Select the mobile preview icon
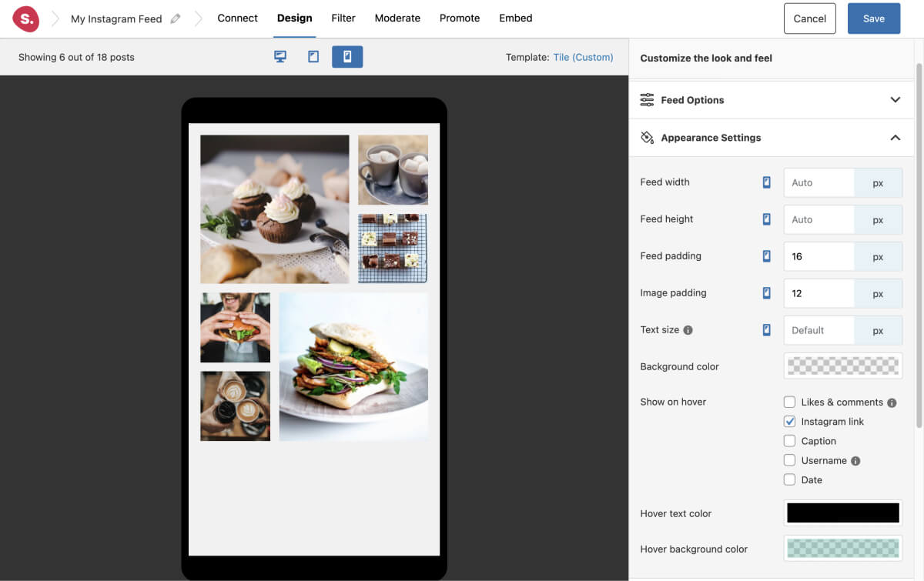This screenshot has height=581, width=924. (347, 56)
